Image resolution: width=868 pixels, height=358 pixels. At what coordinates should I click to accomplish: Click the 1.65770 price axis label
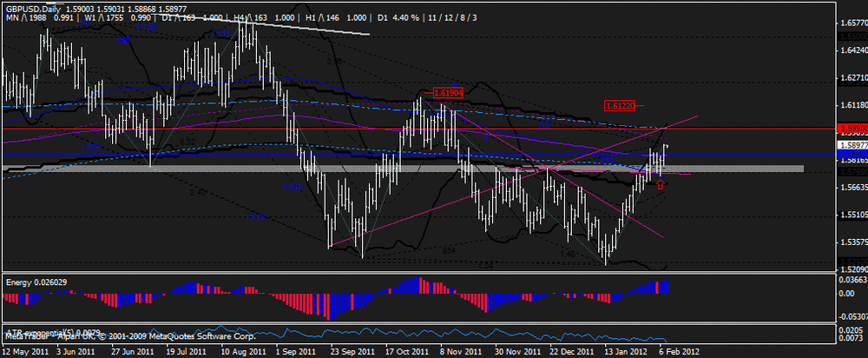click(855, 23)
